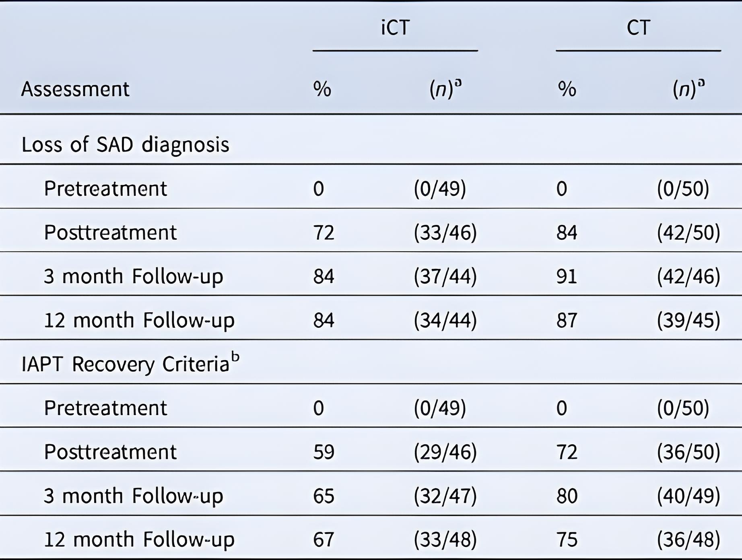Click the iCT column group header
This screenshot has width=742, height=560.
395,28
